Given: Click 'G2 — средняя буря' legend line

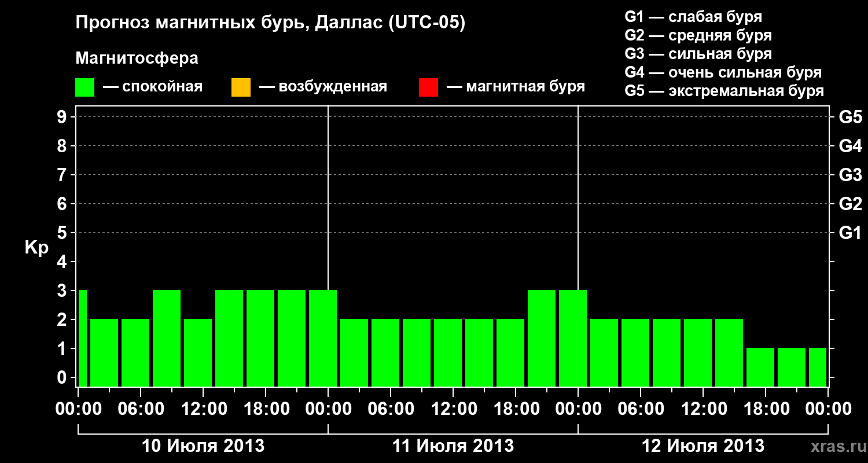Looking at the screenshot, I should (x=698, y=35).
